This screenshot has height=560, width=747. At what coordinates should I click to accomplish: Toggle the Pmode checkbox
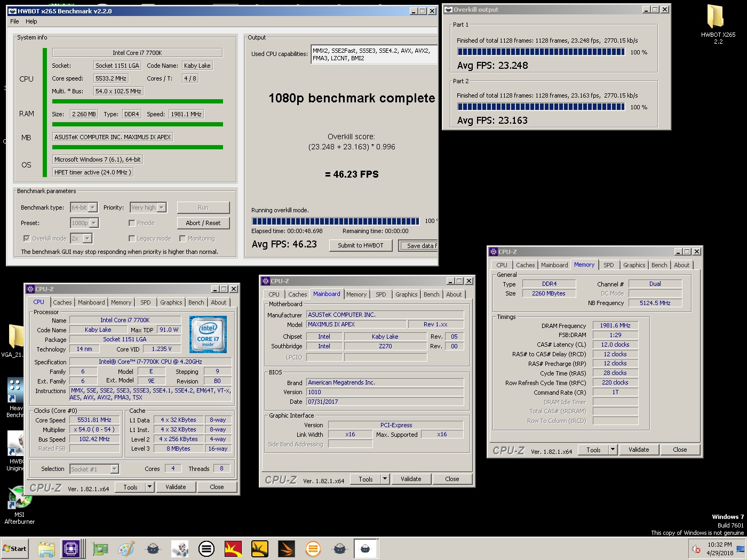(x=132, y=223)
